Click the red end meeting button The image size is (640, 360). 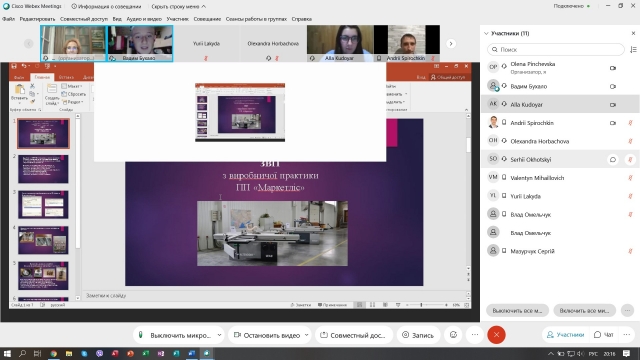[x=496, y=335]
